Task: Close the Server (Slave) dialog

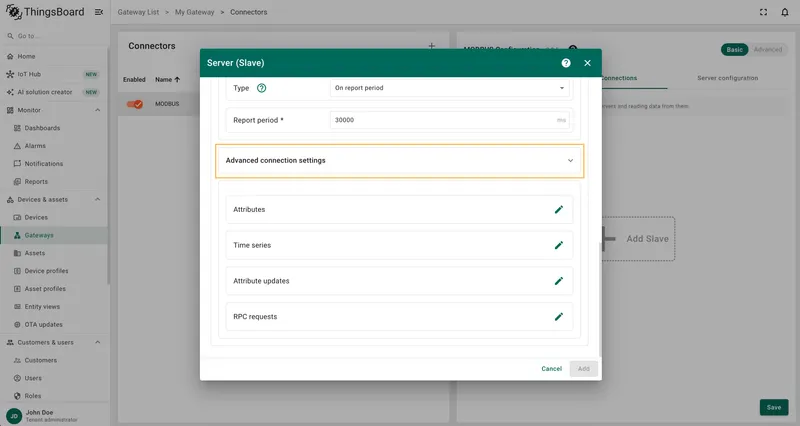Action: (587, 63)
